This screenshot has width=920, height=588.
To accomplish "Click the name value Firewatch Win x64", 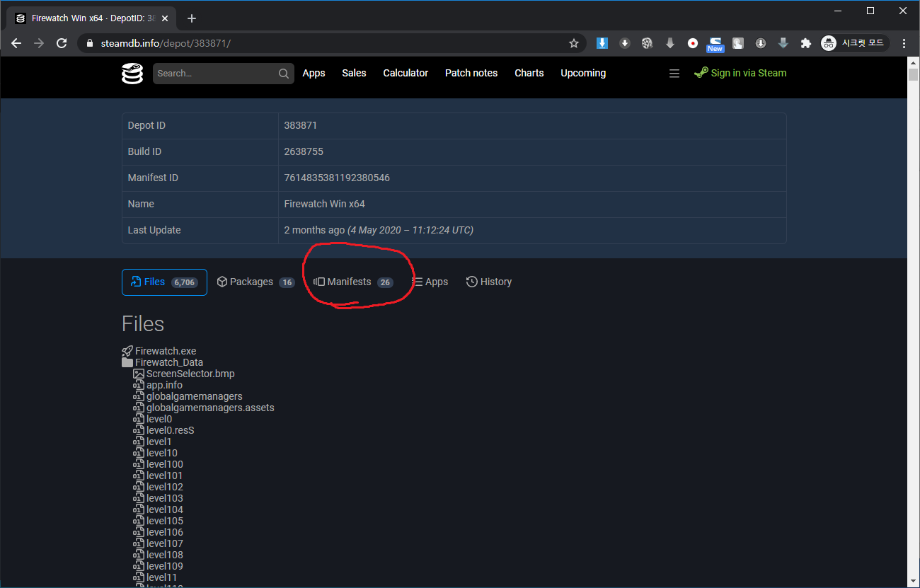I will [x=325, y=204].
